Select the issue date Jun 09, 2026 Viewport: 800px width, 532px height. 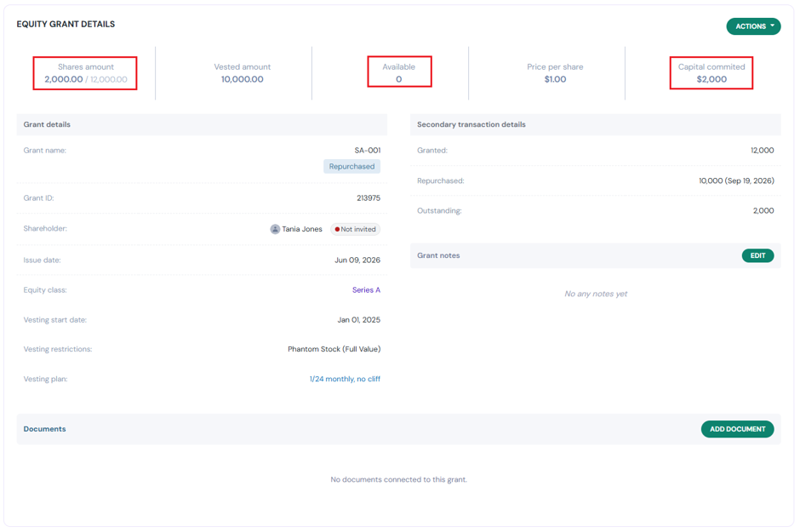pos(357,260)
